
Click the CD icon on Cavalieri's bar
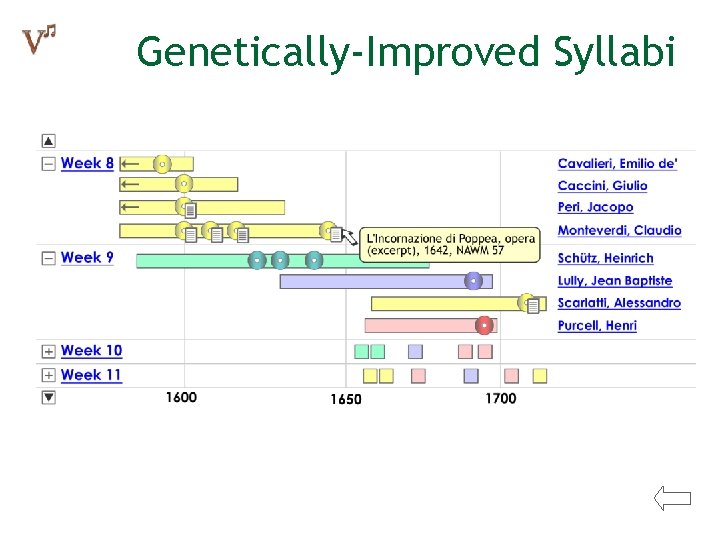[x=162, y=164]
